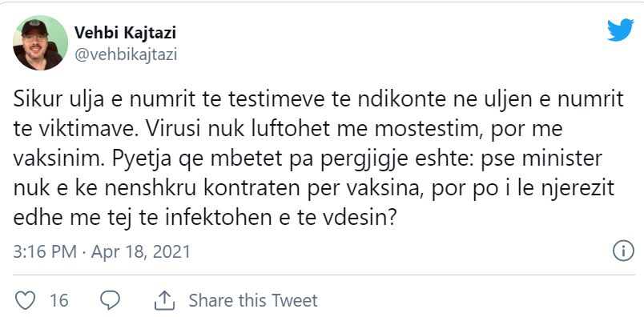Click the 3:16 PM time text

45,251
